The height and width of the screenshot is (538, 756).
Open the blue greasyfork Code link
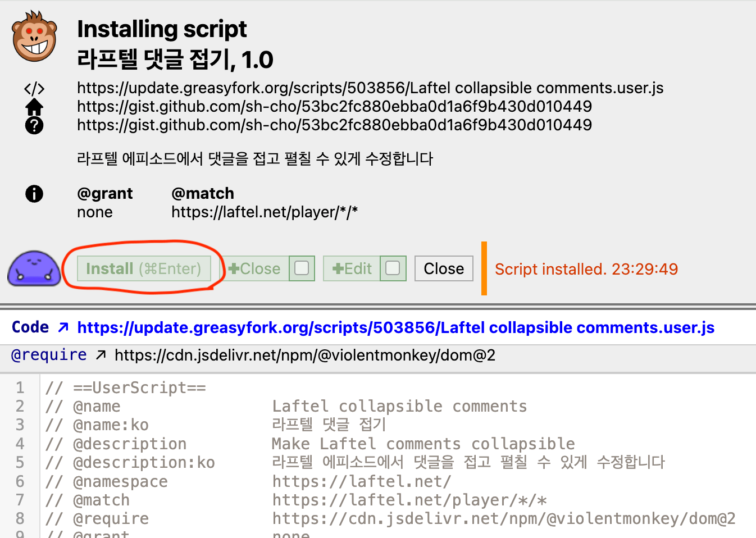(x=395, y=327)
